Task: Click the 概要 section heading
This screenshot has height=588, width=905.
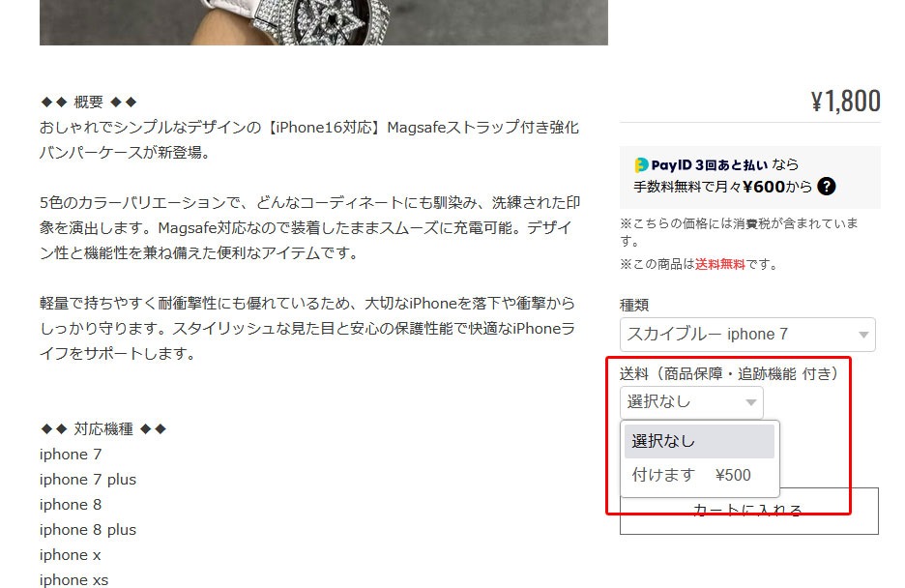Action: [x=88, y=103]
